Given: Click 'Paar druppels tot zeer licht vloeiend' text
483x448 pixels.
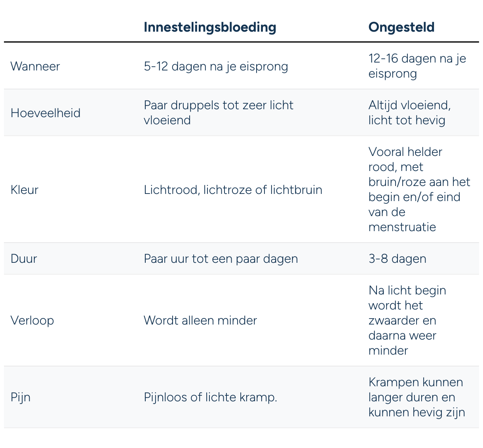Looking at the screenshot, I should click(x=219, y=113).
